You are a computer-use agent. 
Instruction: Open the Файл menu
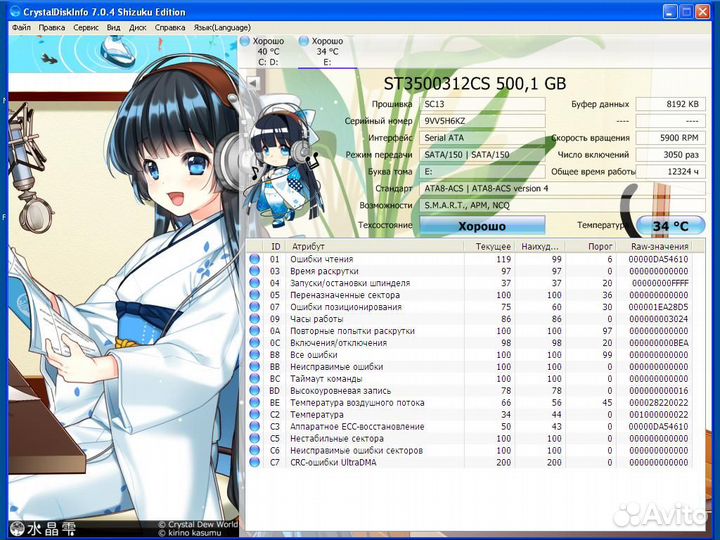pos(21,28)
